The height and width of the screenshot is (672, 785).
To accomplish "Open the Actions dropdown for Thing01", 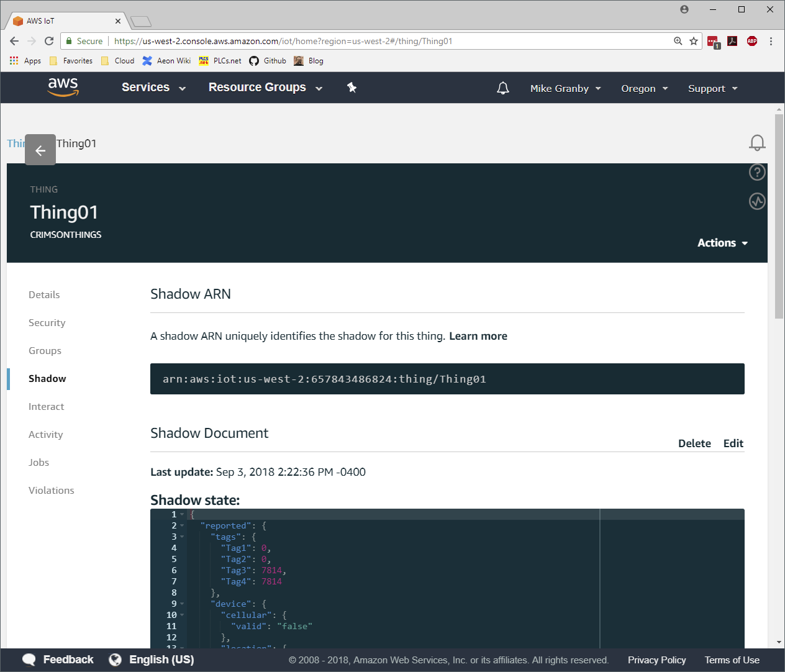I will point(722,243).
